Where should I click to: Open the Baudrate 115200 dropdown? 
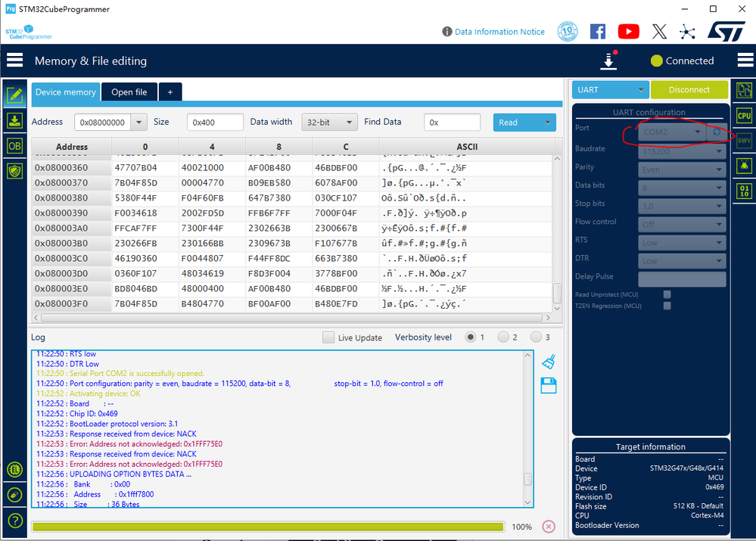[x=682, y=151]
